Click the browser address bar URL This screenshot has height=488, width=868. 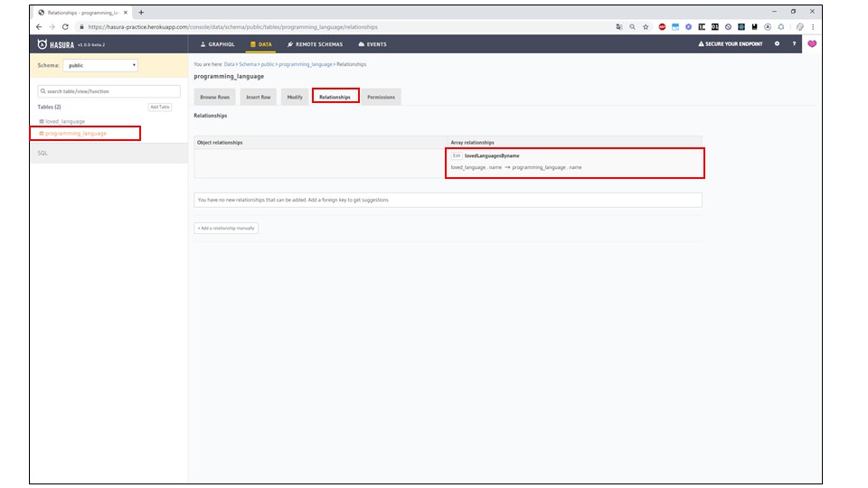point(232,26)
